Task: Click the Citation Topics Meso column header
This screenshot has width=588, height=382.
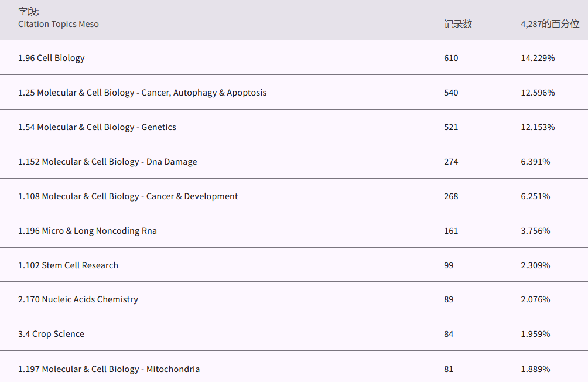Action: coord(59,24)
